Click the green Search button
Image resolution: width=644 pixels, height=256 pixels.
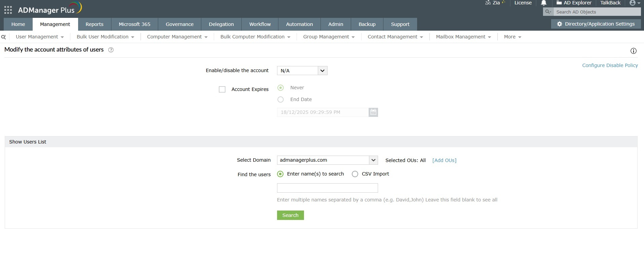click(291, 215)
